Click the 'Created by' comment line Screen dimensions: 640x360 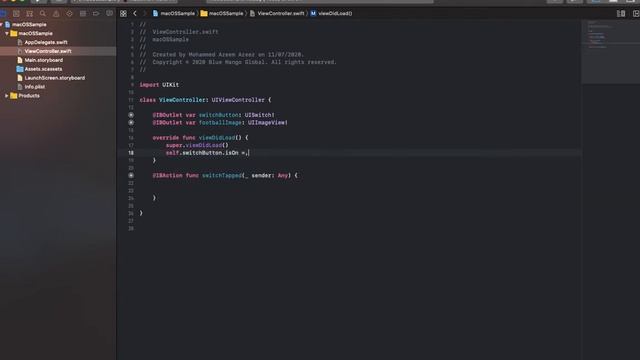(222, 55)
